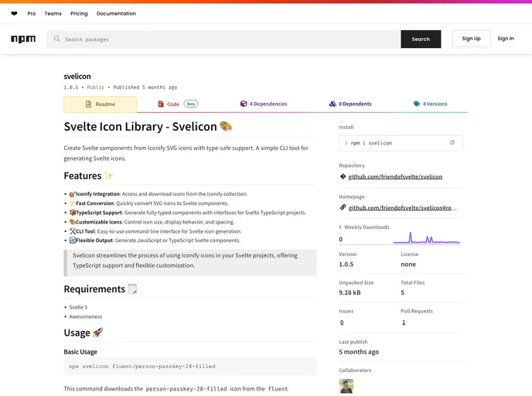
Task: Click the Beta badge next to Code
Action: pyautogui.click(x=191, y=104)
